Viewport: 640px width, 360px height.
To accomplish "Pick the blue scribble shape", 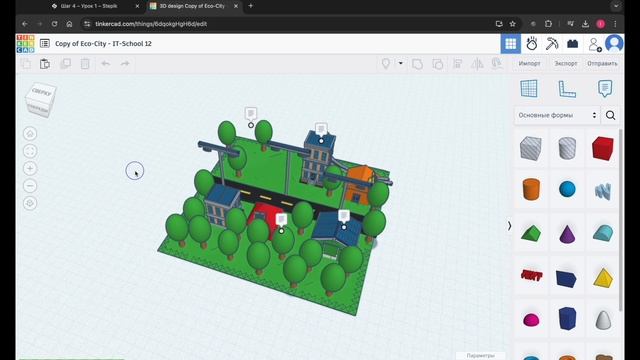I will click(x=603, y=191).
